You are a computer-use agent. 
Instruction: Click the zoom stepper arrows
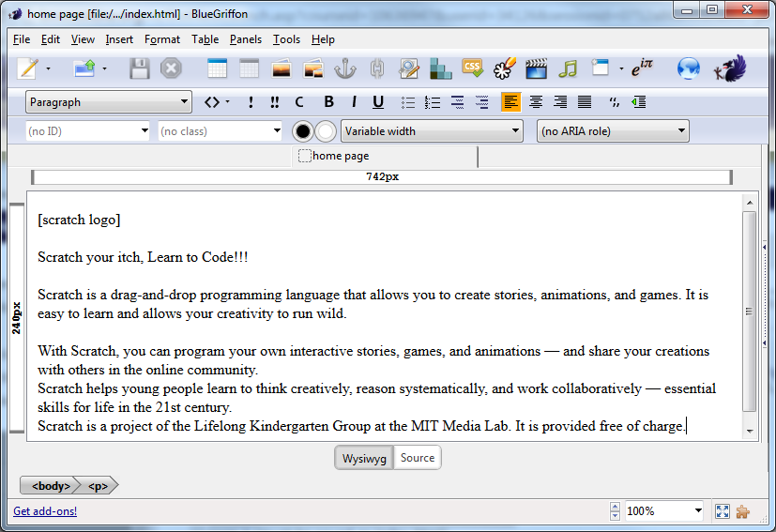[x=616, y=511]
